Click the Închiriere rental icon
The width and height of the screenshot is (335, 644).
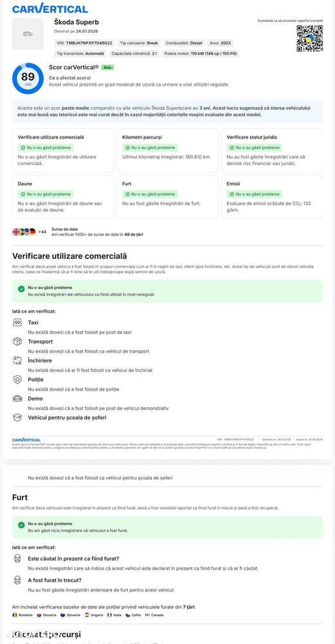click(x=17, y=360)
